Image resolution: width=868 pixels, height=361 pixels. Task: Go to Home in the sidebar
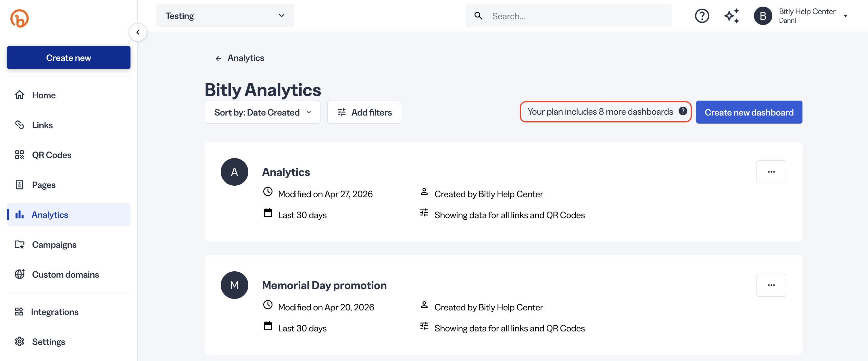pyautogui.click(x=69, y=95)
